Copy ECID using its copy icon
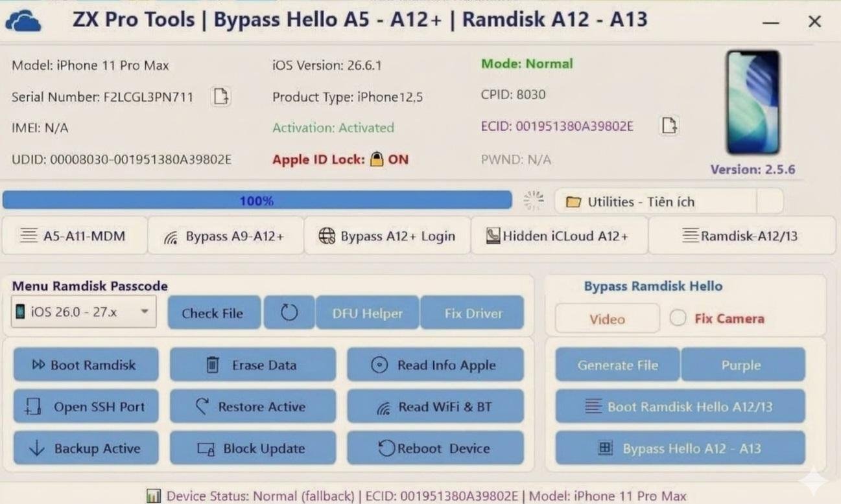841x504 pixels. [x=669, y=125]
